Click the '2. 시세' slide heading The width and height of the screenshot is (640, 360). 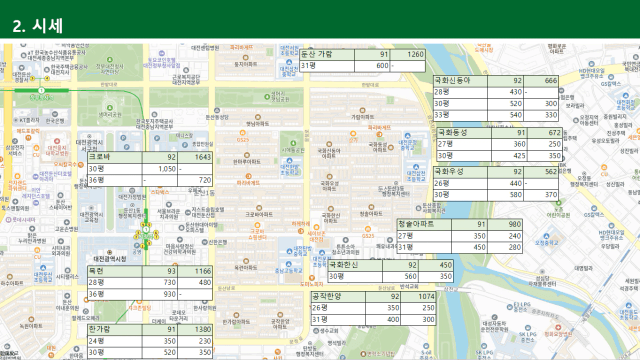click(38, 26)
